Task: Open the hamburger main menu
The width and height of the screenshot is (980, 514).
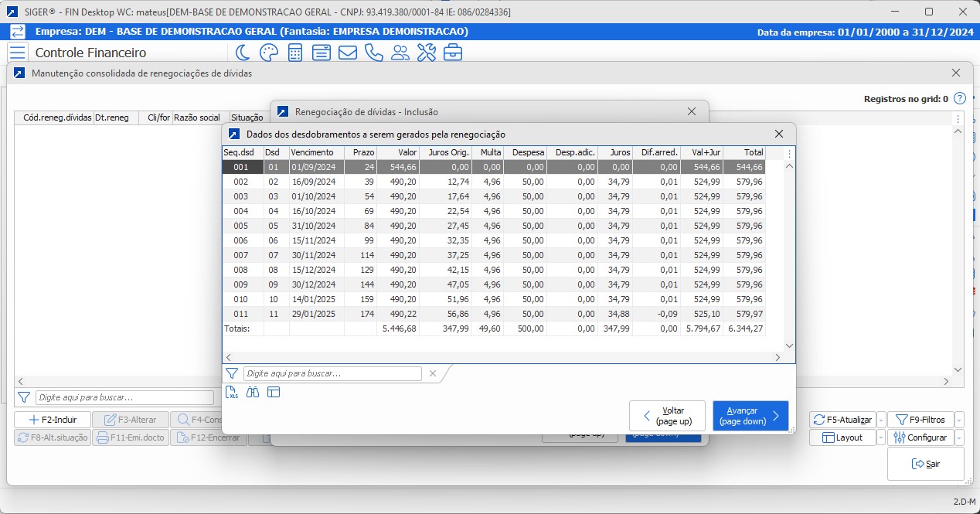Action: click(17, 53)
